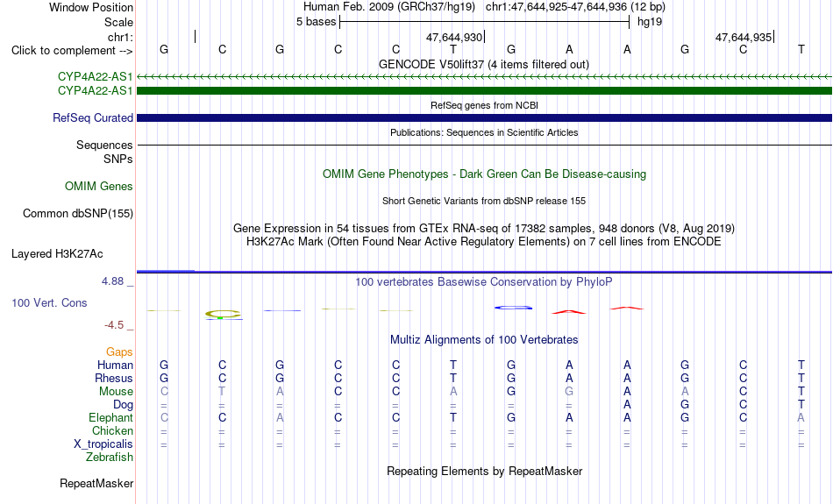Click the Rhesus alignment row label
The image size is (833, 504).
click(x=114, y=378)
